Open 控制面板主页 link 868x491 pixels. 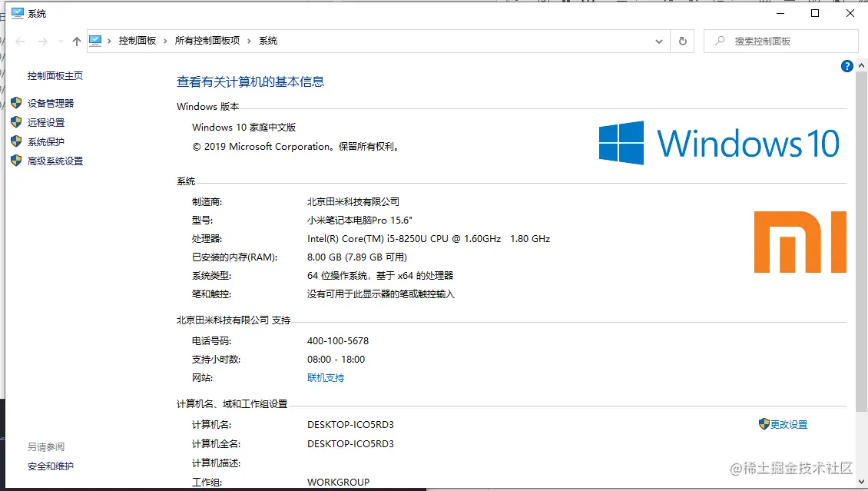coord(55,76)
